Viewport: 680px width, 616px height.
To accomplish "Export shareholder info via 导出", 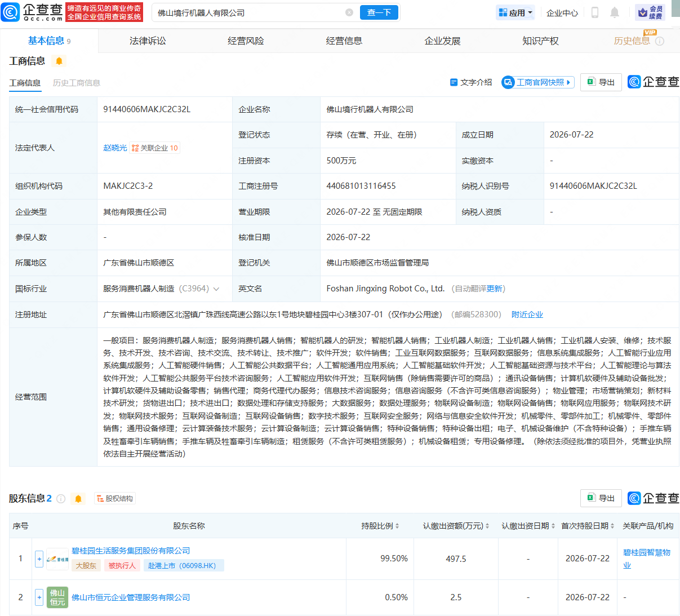I will (601, 498).
